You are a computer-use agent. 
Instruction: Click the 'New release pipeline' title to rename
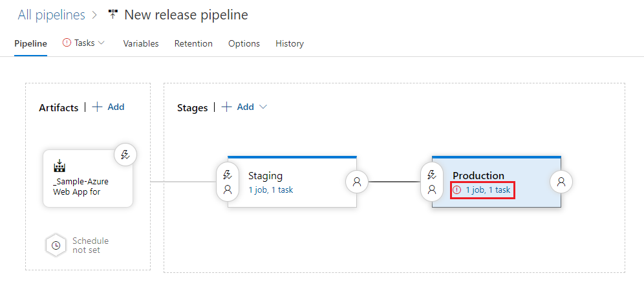(186, 14)
